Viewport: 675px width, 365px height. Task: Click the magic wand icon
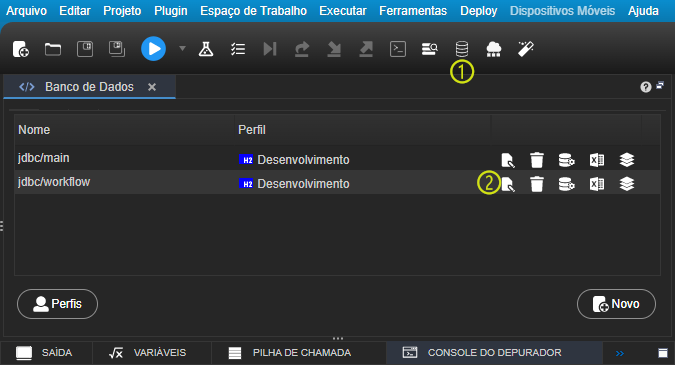click(526, 49)
